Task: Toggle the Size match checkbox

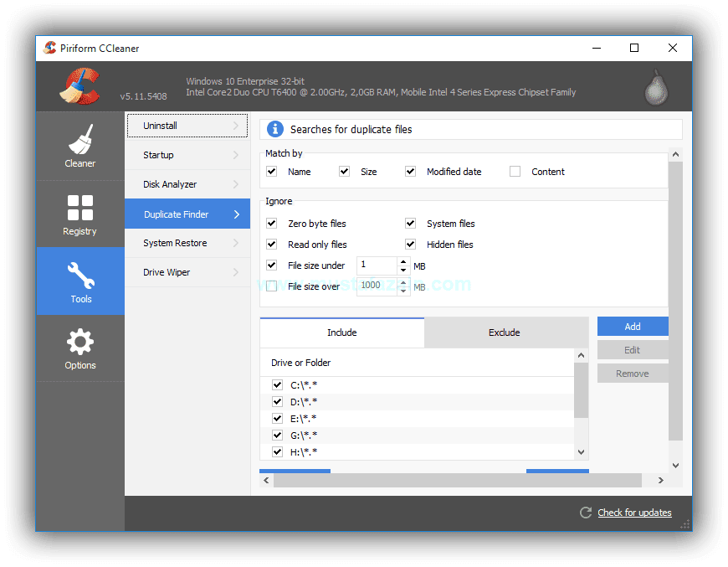Action: click(x=344, y=172)
